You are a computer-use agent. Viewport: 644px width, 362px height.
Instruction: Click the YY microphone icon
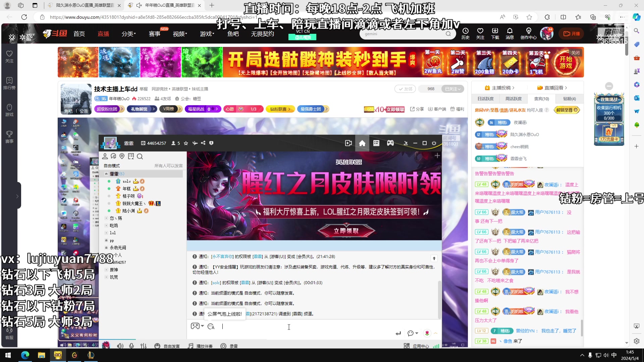click(131, 346)
